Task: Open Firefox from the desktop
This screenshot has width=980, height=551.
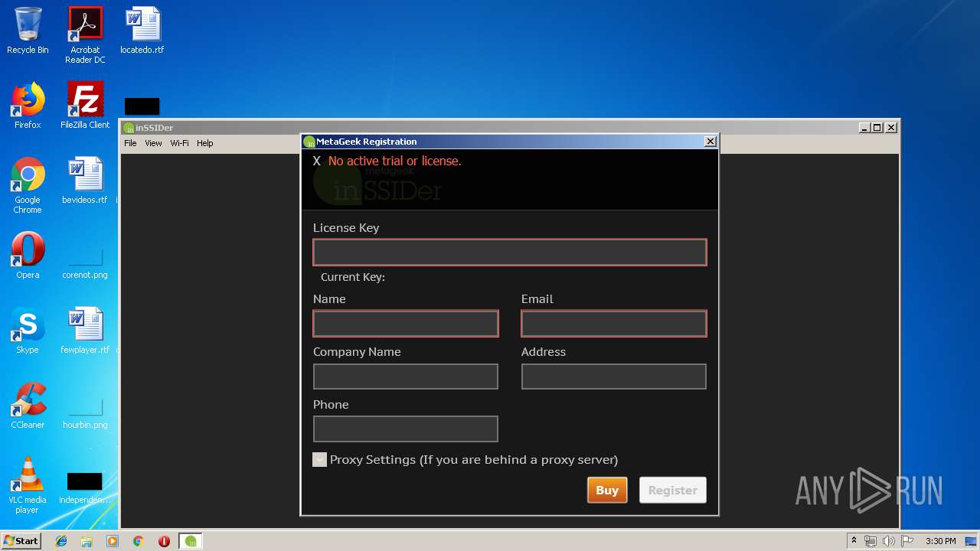Action: [28, 106]
